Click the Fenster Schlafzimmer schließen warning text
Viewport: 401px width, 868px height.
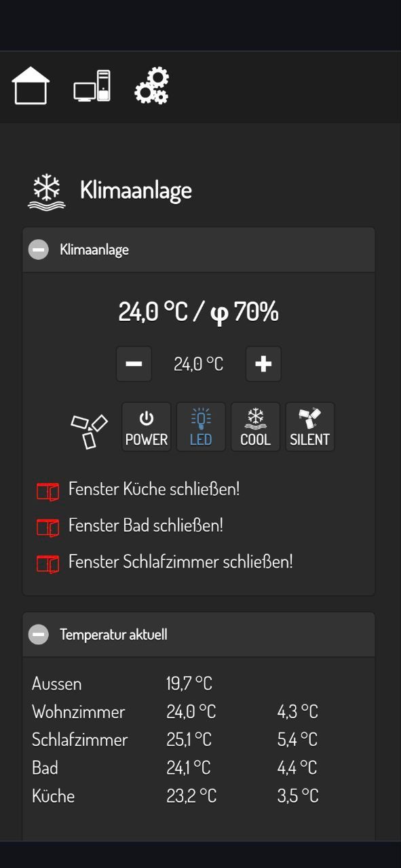click(x=180, y=562)
